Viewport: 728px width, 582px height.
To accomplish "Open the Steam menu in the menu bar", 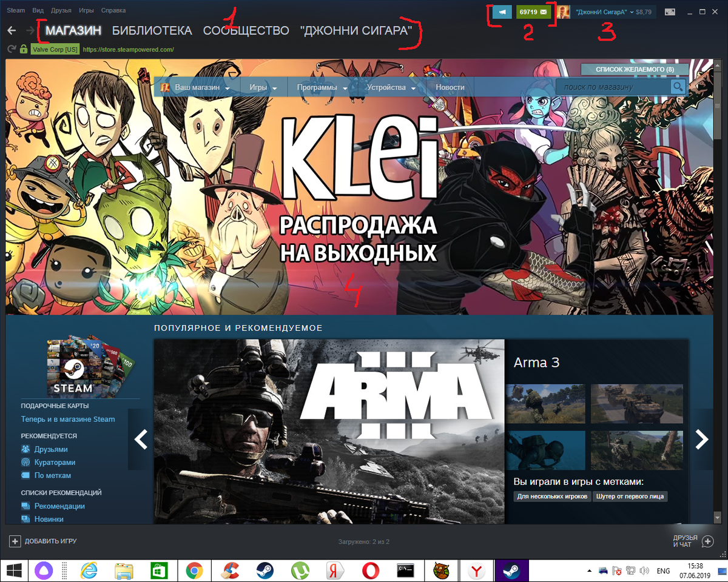I will click(x=16, y=10).
